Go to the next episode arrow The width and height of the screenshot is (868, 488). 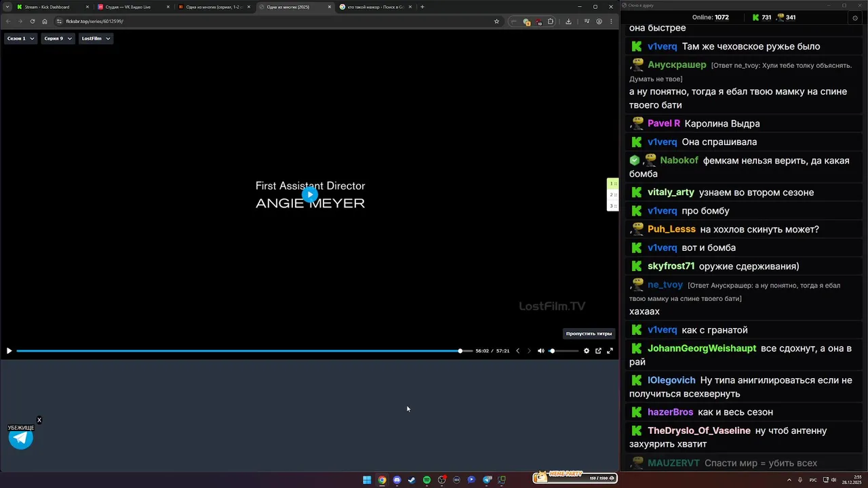(529, 350)
